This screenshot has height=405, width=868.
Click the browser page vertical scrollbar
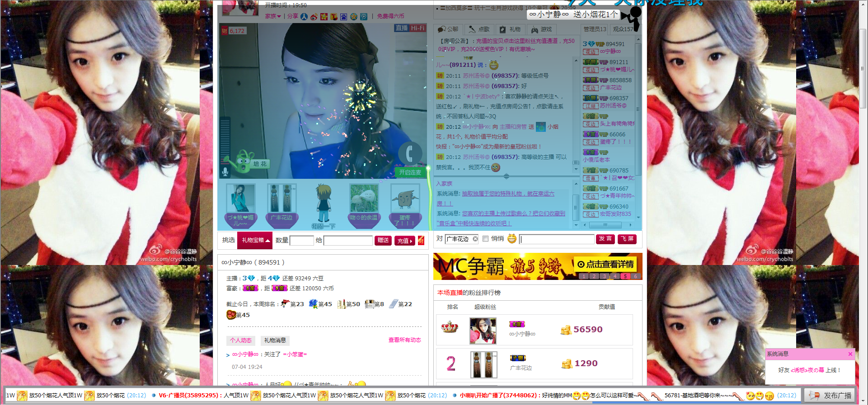coord(863,68)
